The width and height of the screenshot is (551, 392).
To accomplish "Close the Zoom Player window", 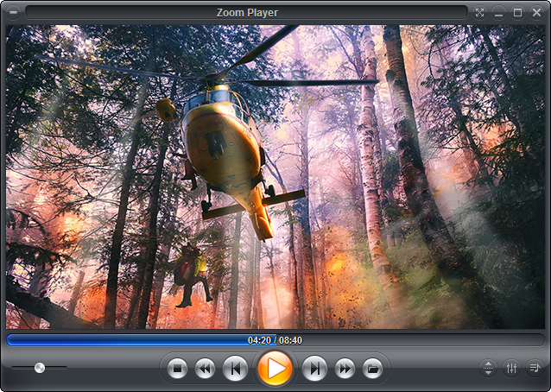I will [536, 12].
